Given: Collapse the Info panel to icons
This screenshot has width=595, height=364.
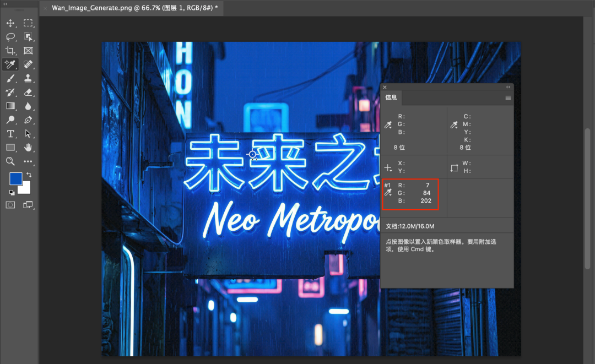Looking at the screenshot, I should [x=508, y=87].
